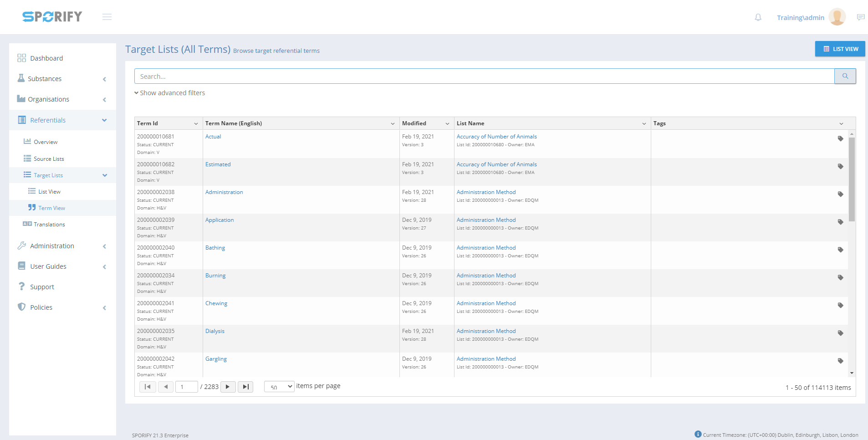The image size is (868, 440).
Task: Go to next page arrow
Action: coord(228,387)
